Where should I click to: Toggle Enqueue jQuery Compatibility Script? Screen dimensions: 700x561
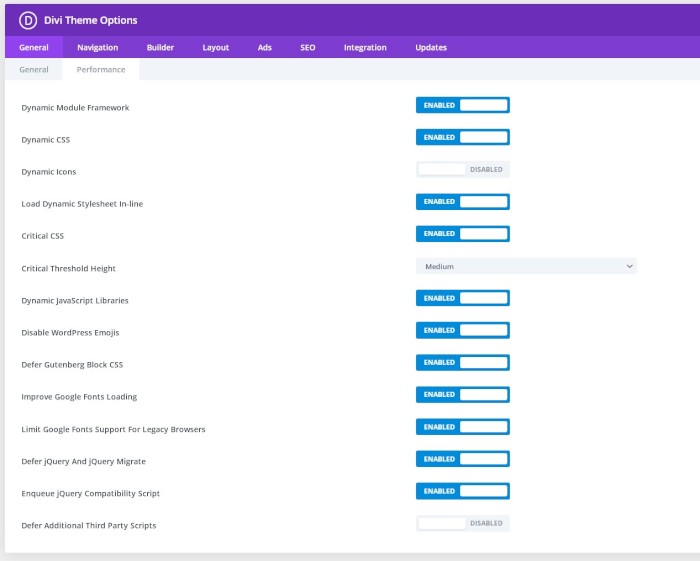(x=463, y=491)
